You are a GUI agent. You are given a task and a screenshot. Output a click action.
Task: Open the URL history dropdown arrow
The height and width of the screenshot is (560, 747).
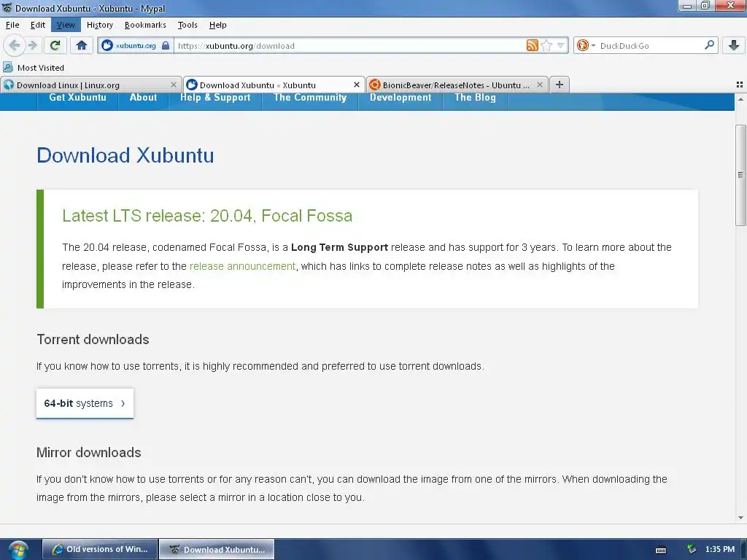point(561,46)
